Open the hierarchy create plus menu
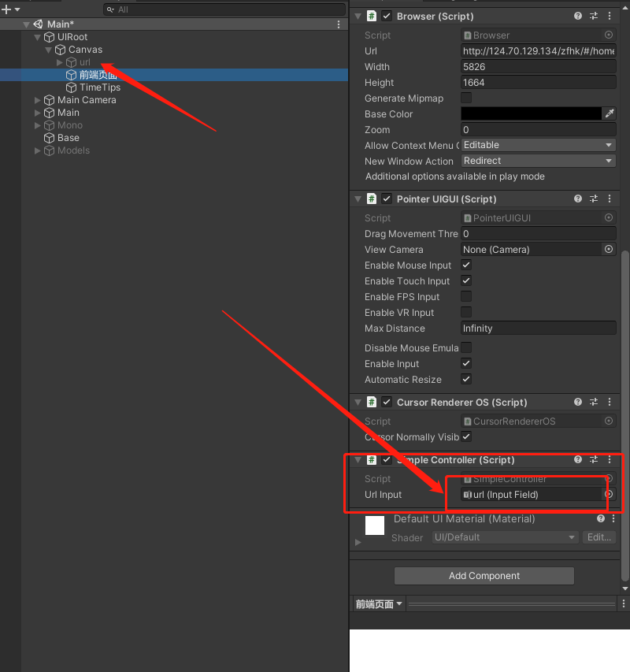 (x=11, y=9)
